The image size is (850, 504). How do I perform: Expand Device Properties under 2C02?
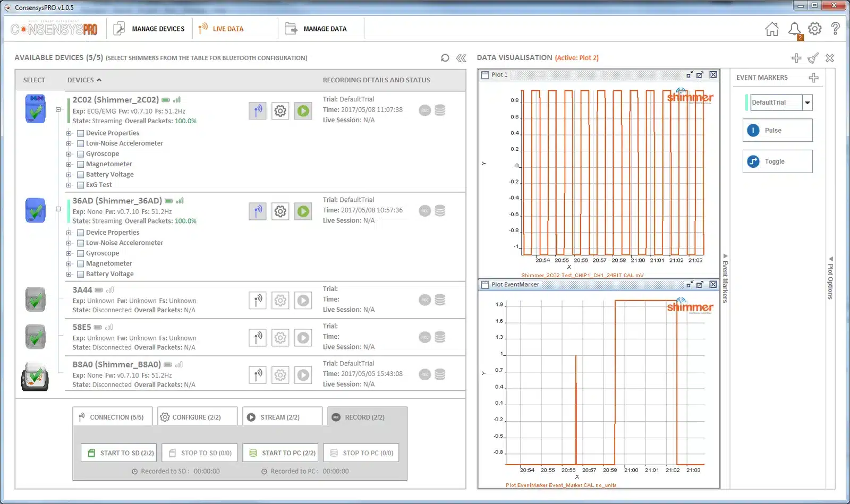point(69,133)
